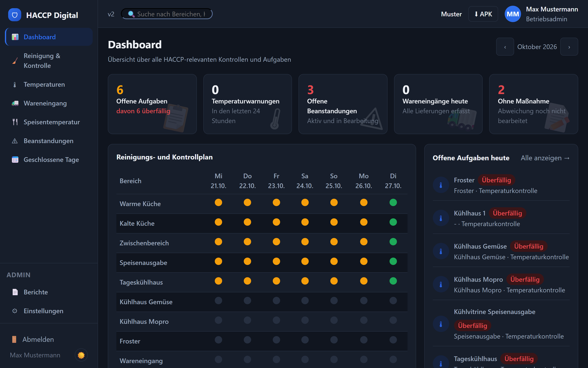The height and width of the screenshot is (368, 588).
Task: Click the thermometer icon of Kühlhaus Gemüse task
Action: 441,251
